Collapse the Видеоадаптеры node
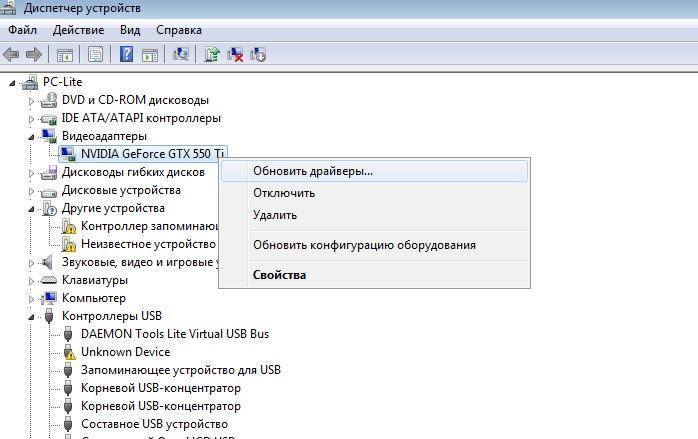The height and width of the screenshot is (439, 698). pyautogui.click(x=31, y=137)
